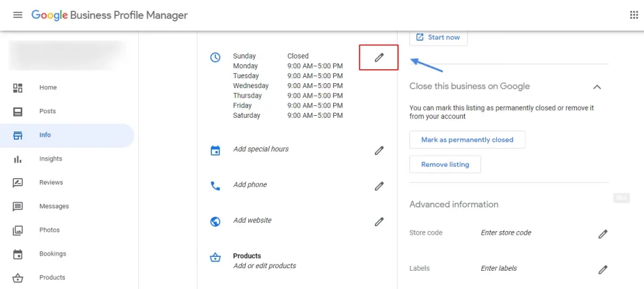
Task: Click pencil icon beside Add phone
Action: pyautogui.click(x=379, y=186)
